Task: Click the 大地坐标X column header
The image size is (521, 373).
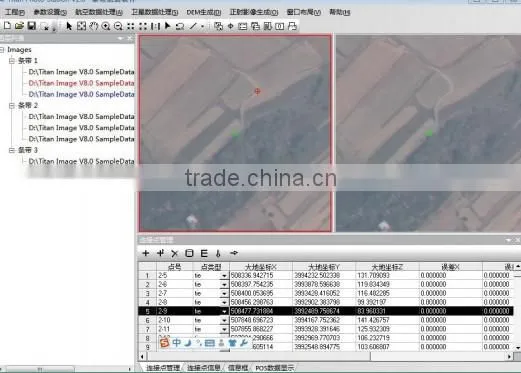Action: (261, 267)
